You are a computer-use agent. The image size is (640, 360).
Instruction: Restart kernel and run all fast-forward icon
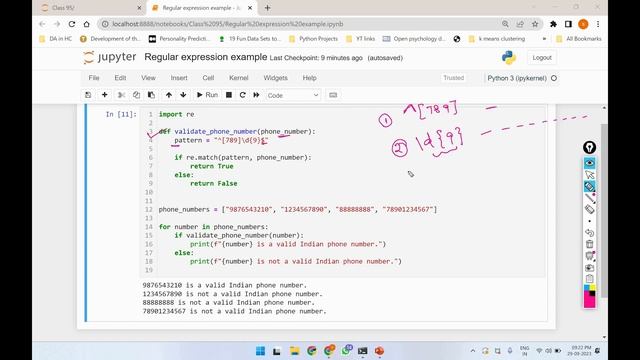(256, 95)
